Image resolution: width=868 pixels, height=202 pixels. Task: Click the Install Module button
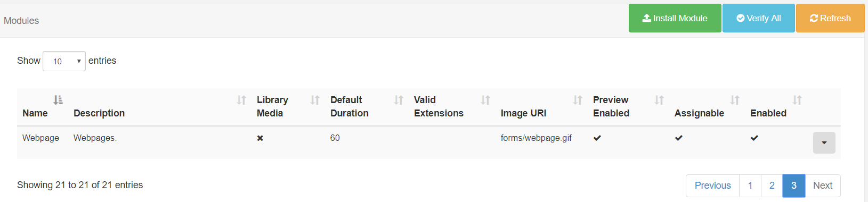(x=675, y=18)
